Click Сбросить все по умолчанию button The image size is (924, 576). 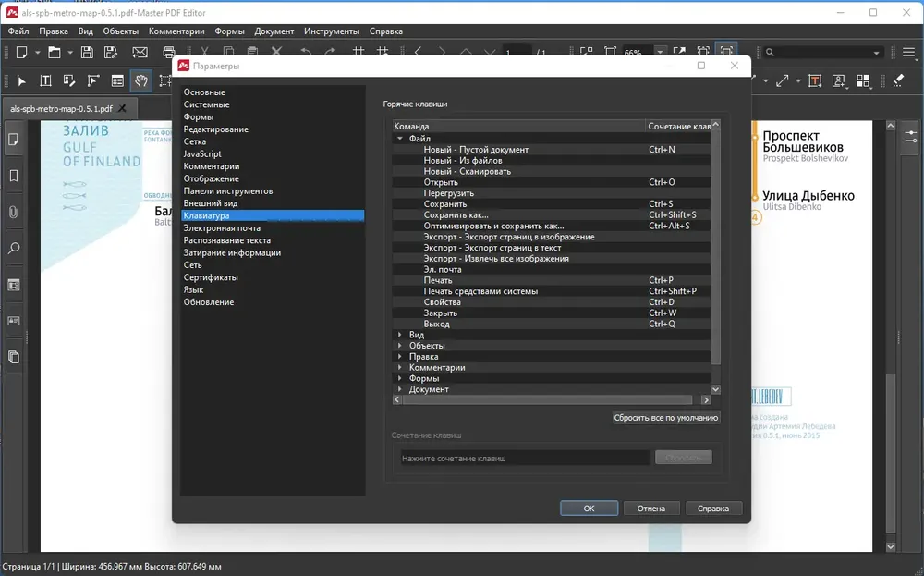pyautogui.click(x=666, y=417)
